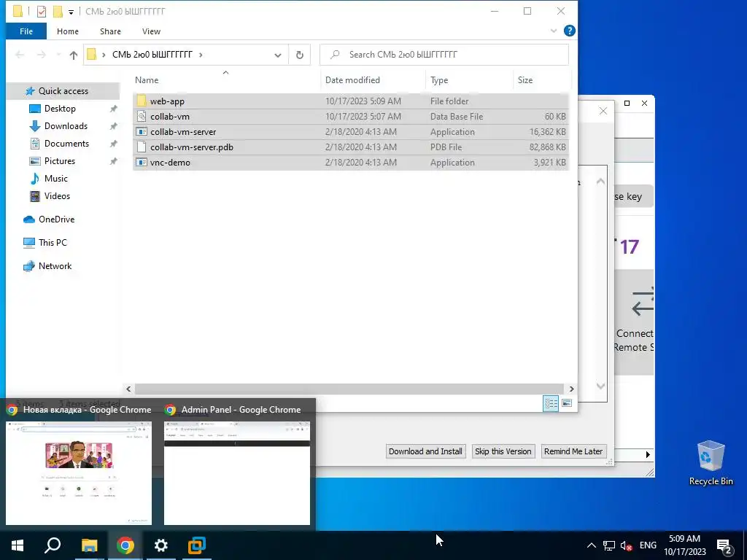This screenshot has height=560, width=747.
Task: Select the collab-vm-server application
Action: click(351, 131)
